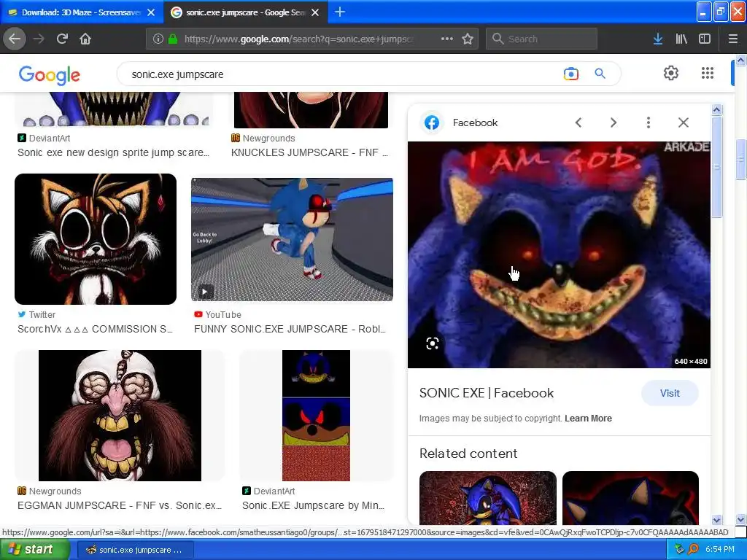The width and height of the screenshot is (747, 560).
Task: Click 'KNUCKLES JUMPSCARE - FNF' result title
Action: 309,153
